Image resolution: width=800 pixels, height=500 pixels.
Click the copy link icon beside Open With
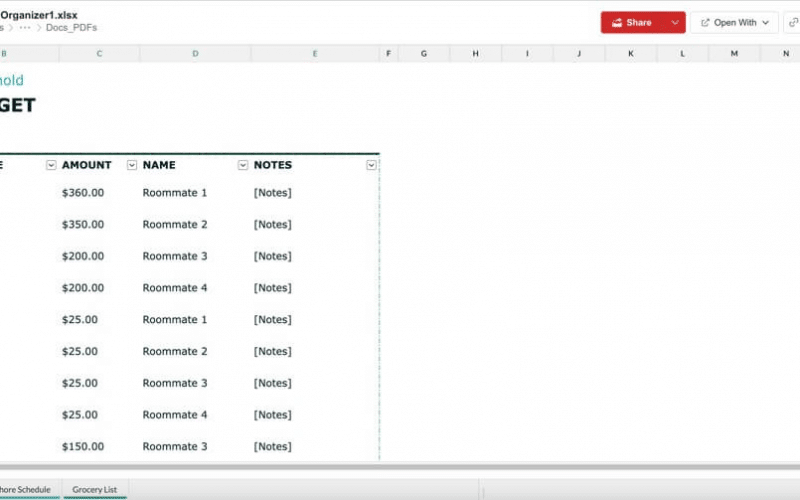click(x=793, y=22)
